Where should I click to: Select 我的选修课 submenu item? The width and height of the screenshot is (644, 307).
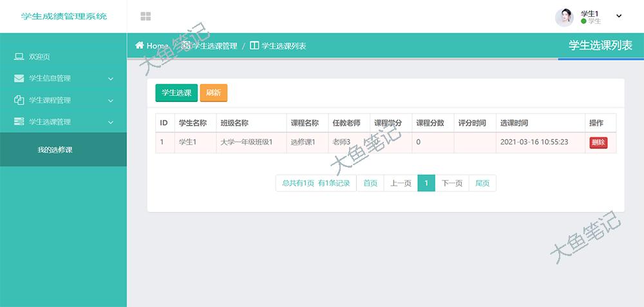click(x=63, y=150)
